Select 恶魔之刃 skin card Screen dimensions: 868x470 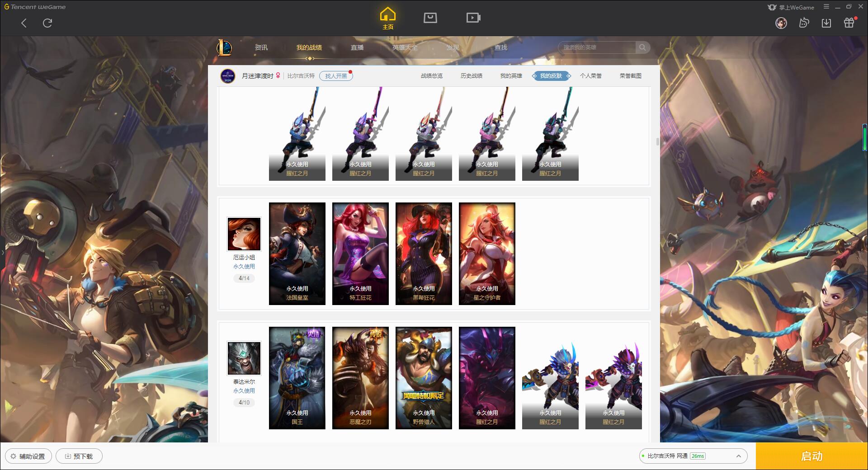[x=360, y=378]
